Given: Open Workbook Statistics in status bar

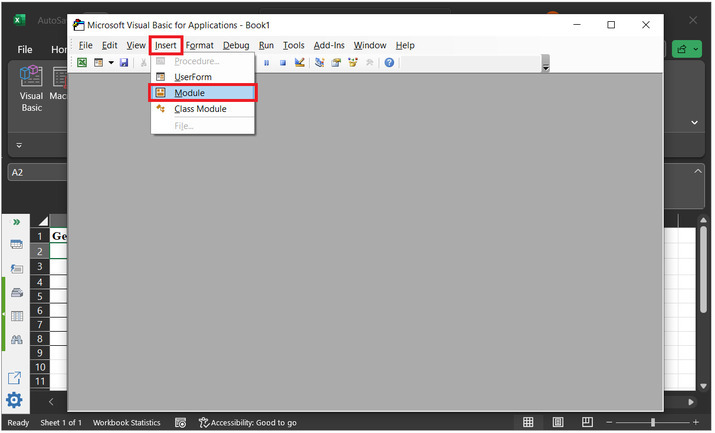Looking at the screenshot, I should [x=126, y=423].
